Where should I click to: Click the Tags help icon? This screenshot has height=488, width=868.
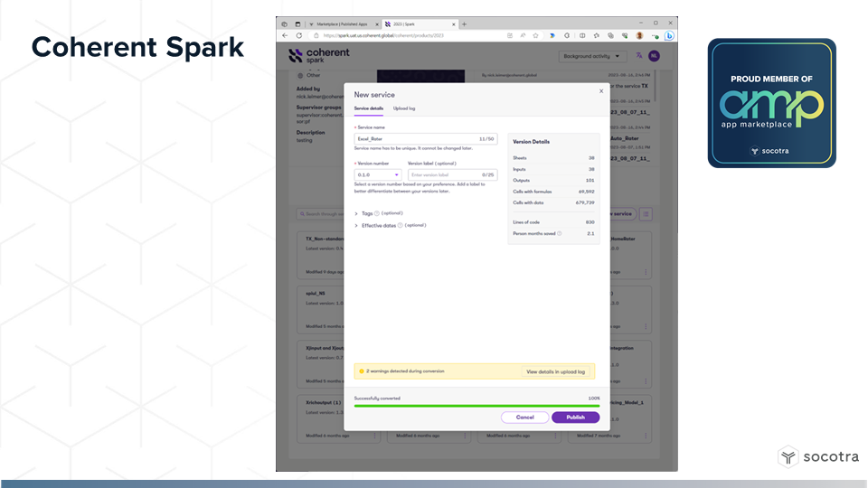(377, 213)
